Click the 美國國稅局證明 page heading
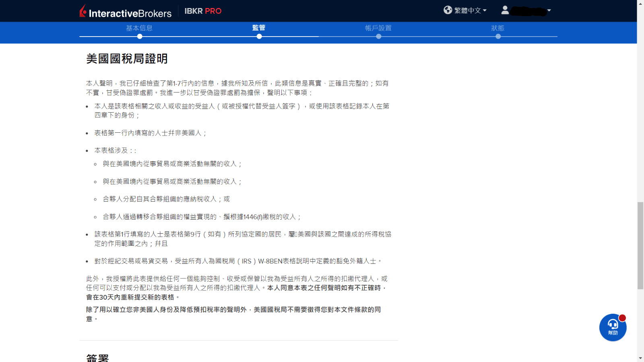This screenshot has width=644, height=362. click(126, 59)
